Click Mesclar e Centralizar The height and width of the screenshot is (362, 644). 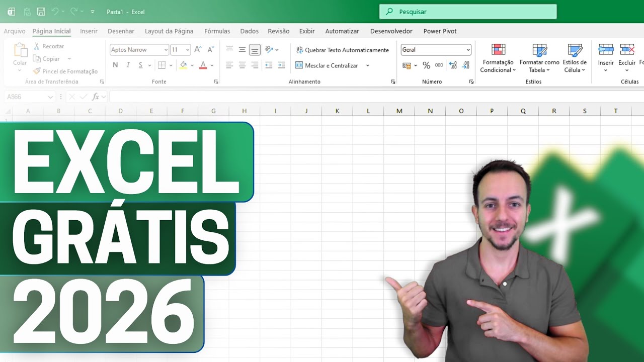[x=327, y=65]
